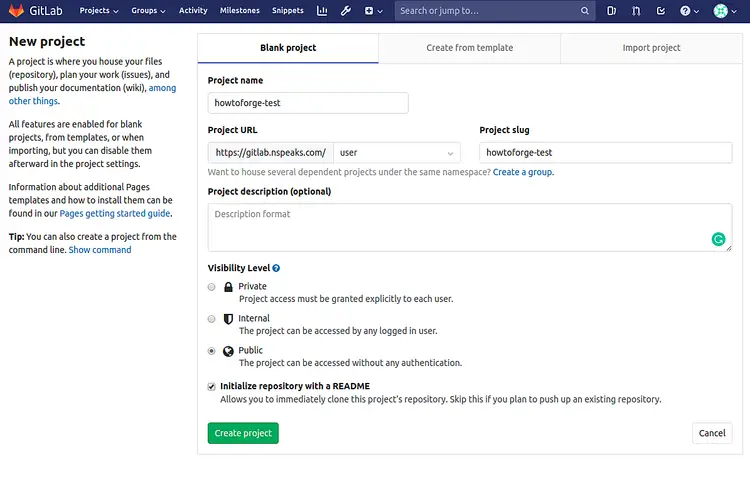Open the instance statistics chart icon
This screenshot has height=479, width=750.
pyautogui.click(x=322, y=11)
